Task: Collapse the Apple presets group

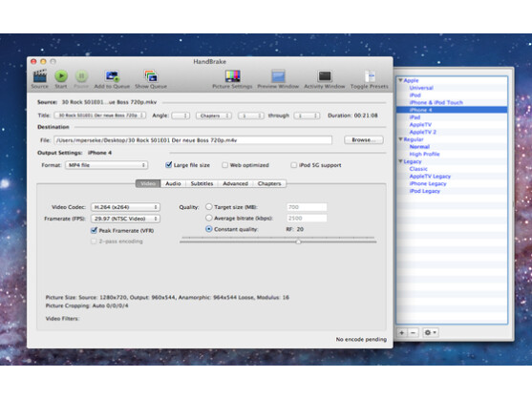Action: tap(401, 80)
